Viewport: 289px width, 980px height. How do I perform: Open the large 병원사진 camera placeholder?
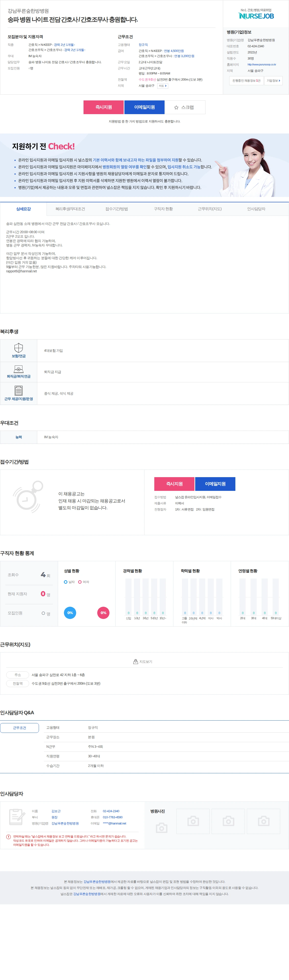pyautogui.click(x=162, y=828)
